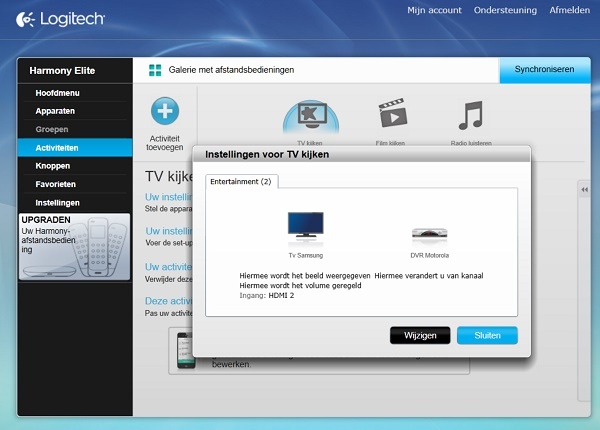Click the HDMI 2 input value
Screen dimensions: 600x430
(281, 295)
